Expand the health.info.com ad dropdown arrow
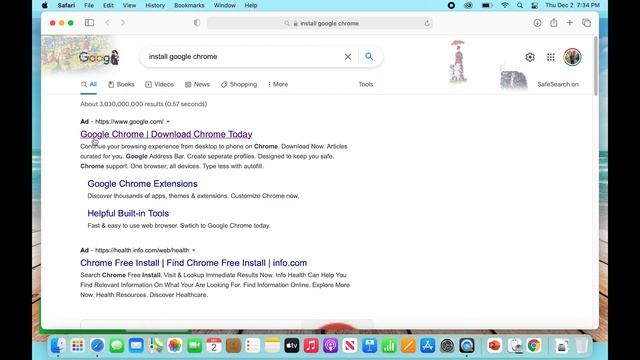 [194, 250]
